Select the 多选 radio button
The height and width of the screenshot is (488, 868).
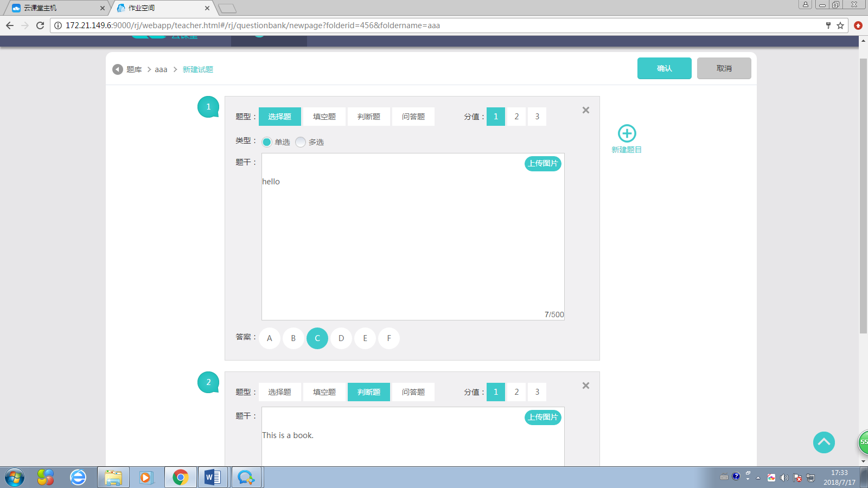pos(301,142)
